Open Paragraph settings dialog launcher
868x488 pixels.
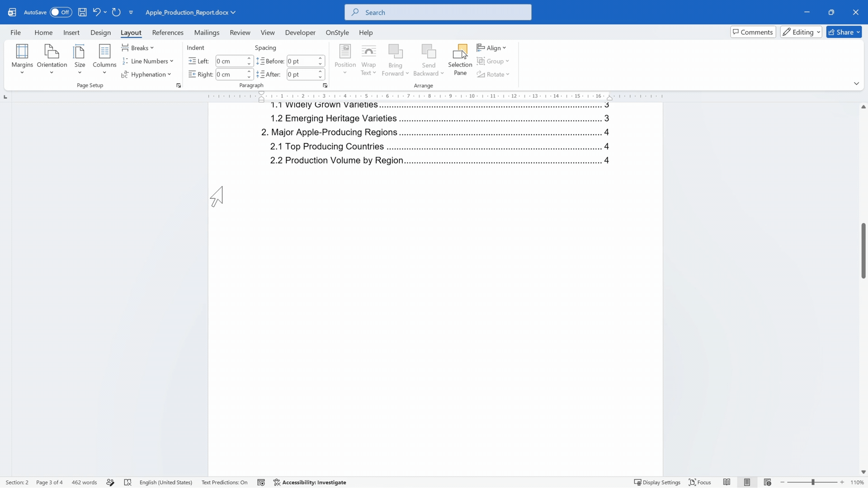pyautogui.click(x=325, y=85)
